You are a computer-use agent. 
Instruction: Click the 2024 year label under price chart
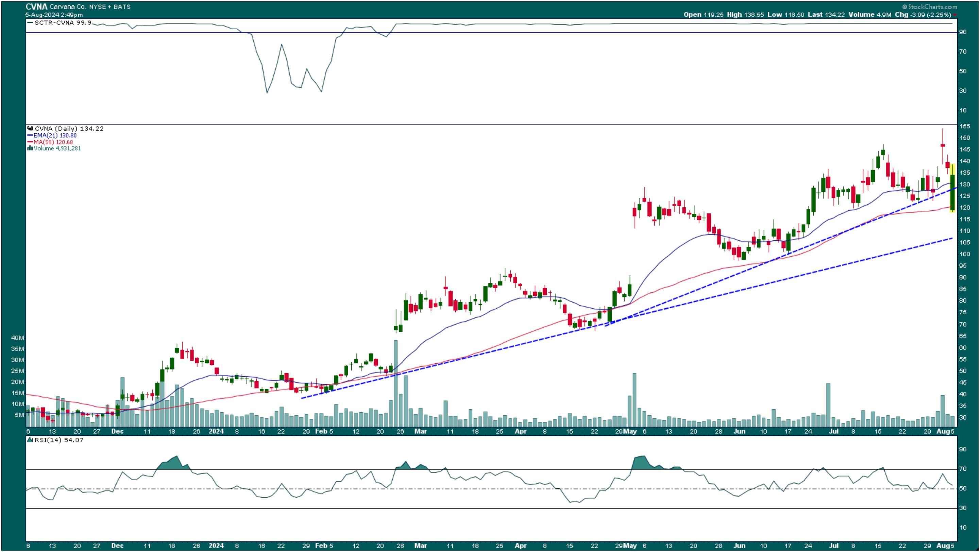click(x=216, y=431)
